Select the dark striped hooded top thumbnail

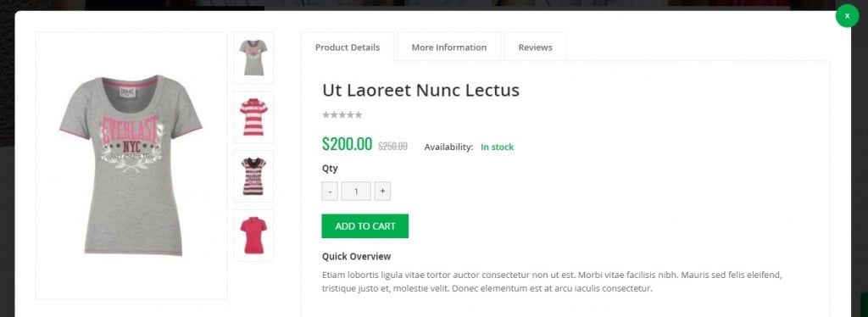point(253,176)
